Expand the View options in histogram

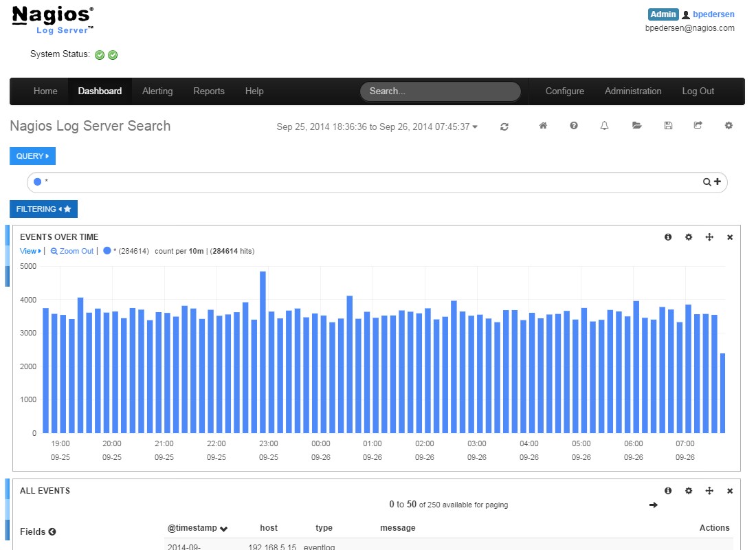click(x=30, y=251)
